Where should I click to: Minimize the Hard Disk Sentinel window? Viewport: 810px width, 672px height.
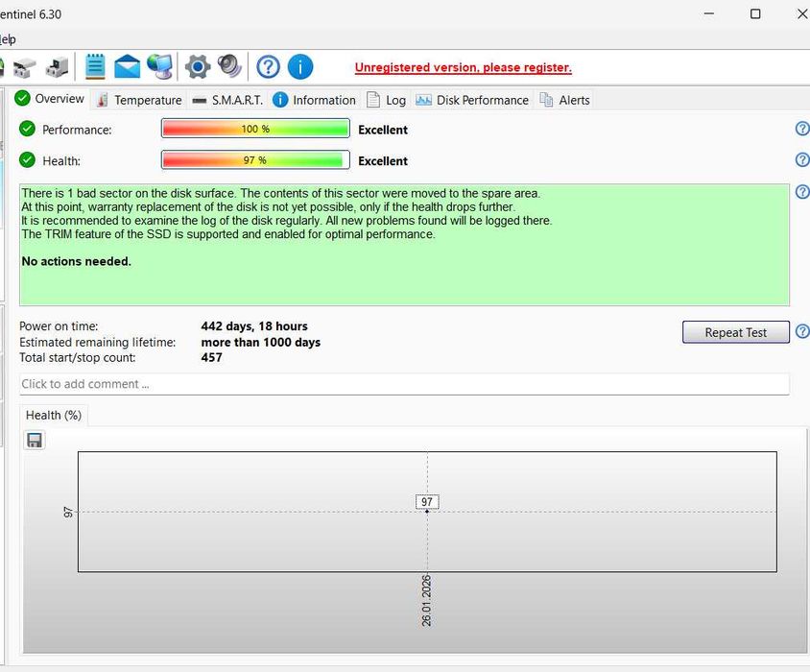(x=708, y=14)
